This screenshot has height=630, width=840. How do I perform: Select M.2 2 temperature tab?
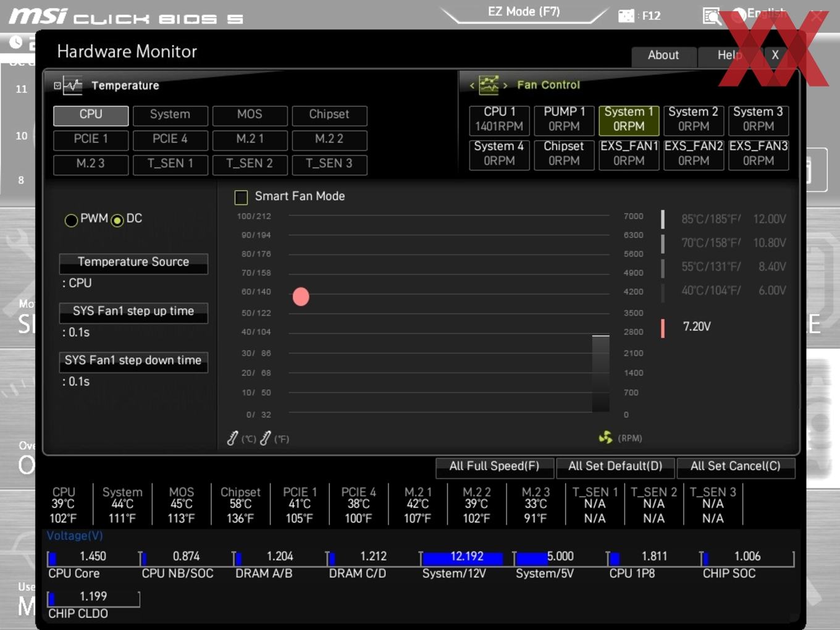click(329, 140)
